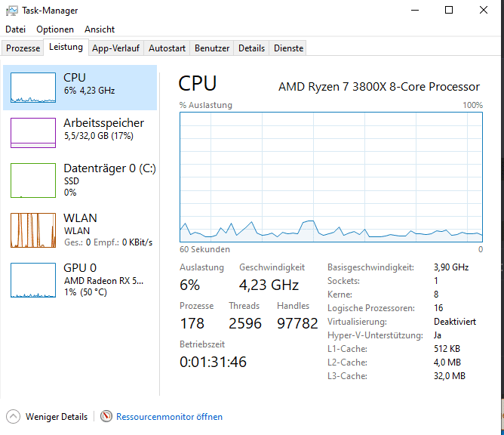Image resolution: width=504 pixels, height=435 pixels.
Task: Switch to the Benutzer tab
Action: pyautogui.click(x=212, y=48)
